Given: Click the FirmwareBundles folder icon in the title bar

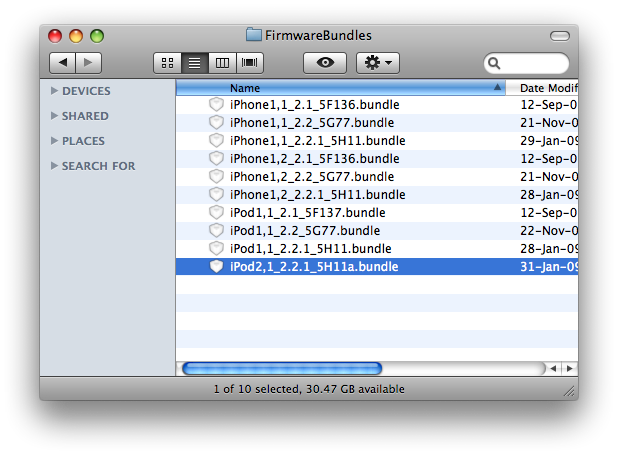Looking at the screenshot, I should (253, 35).
